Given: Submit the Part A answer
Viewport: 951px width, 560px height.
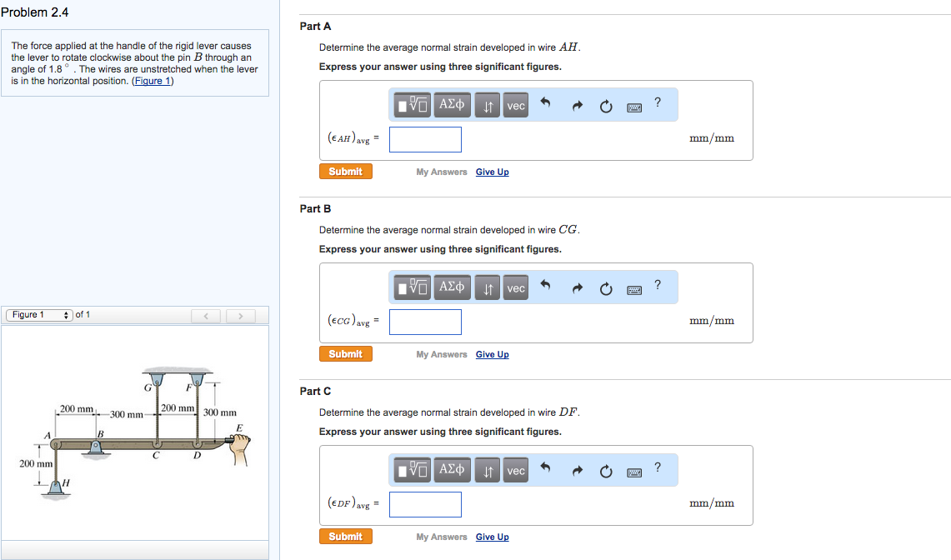Looking at the screenshot, I should pos(345,171).
